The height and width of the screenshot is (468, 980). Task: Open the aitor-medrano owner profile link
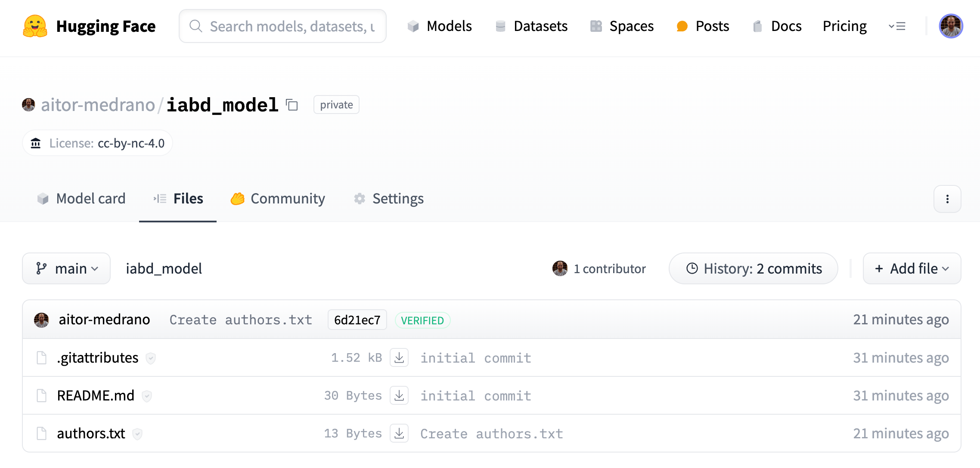98,105
